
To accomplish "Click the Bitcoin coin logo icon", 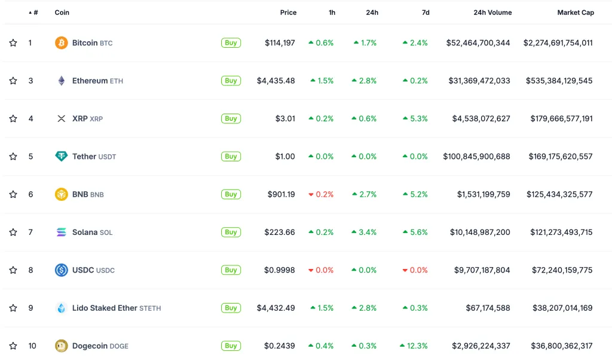I will click(x=61, y=43).
